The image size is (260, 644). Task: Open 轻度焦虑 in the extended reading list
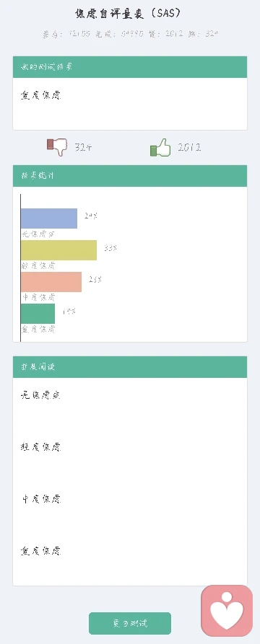40,447
